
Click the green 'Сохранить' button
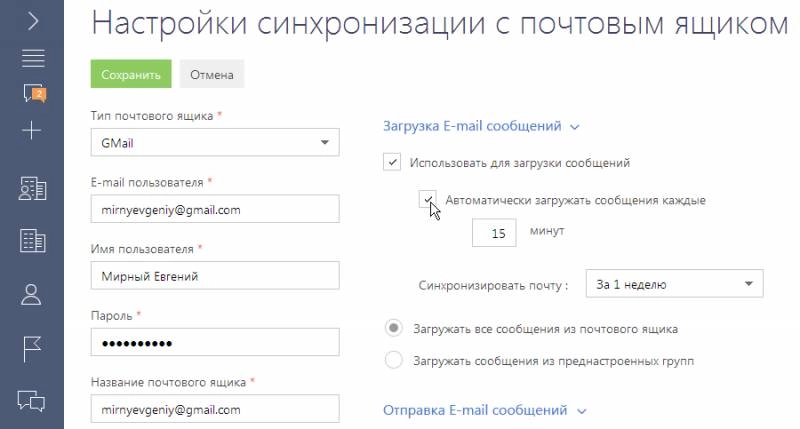coord(130,74)
